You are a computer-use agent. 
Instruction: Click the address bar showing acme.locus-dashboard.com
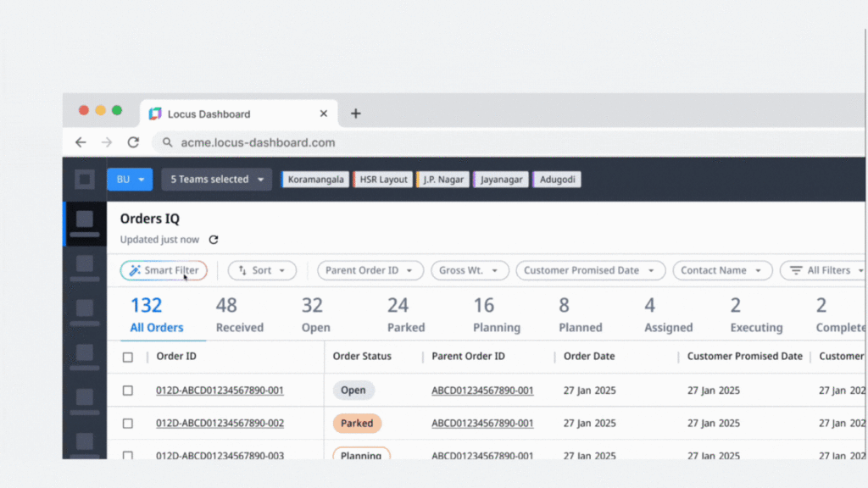[x=258, y=142]
